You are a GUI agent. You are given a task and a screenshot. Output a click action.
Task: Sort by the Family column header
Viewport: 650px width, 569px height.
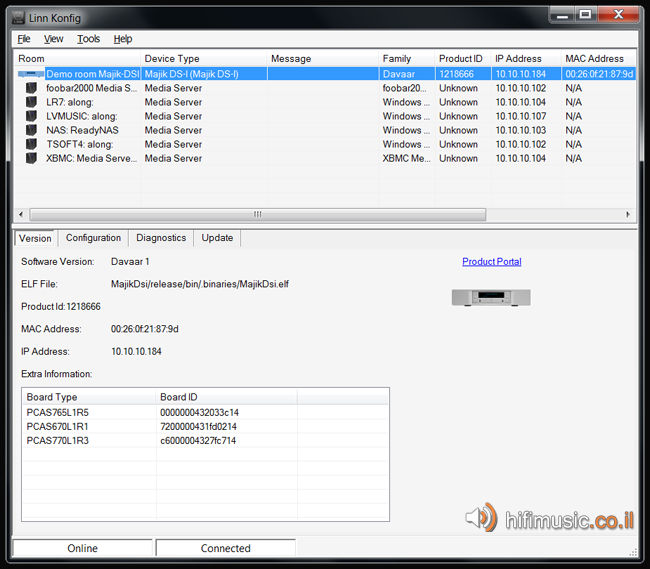407,58
